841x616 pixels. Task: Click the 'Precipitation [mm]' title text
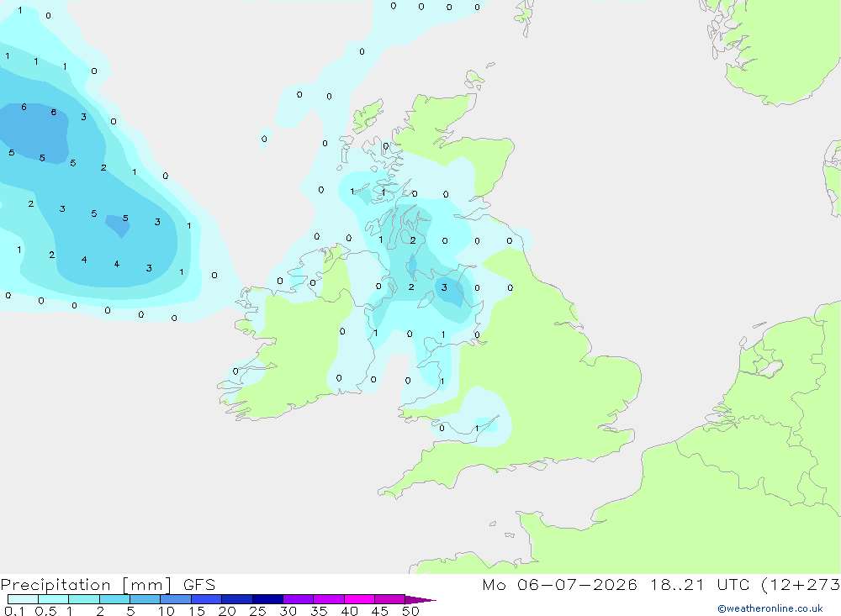point(86,585)
